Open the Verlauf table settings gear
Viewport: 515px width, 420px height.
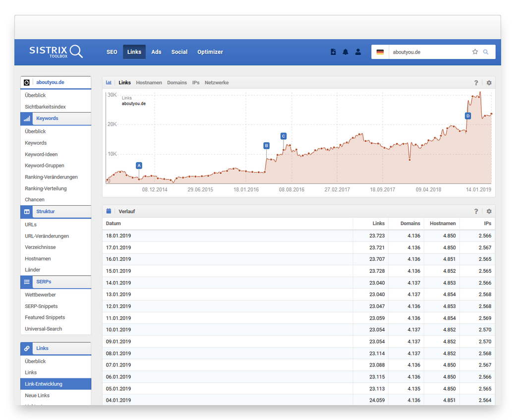[489, 211]
